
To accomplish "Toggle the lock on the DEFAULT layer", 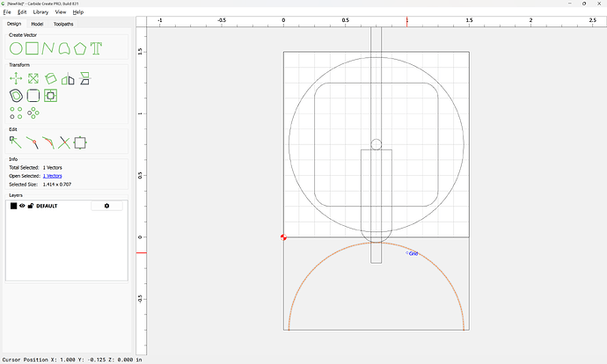I will (x=30, y=206).
